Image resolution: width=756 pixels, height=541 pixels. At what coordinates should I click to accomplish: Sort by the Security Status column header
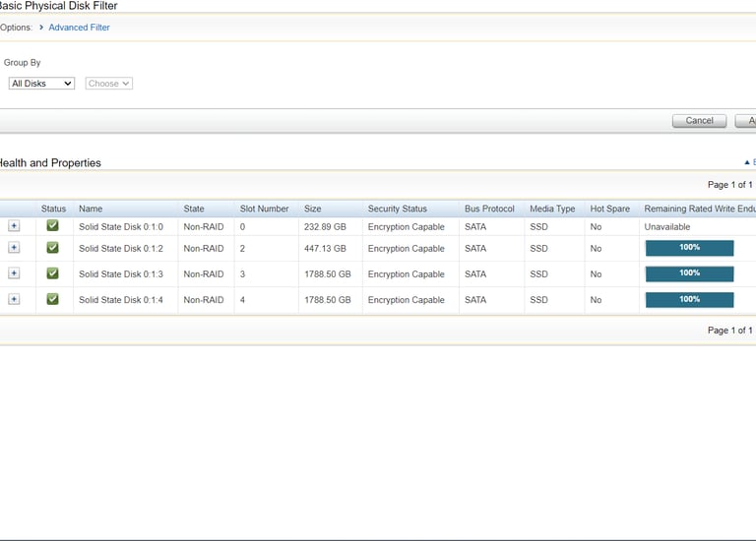pos(398,209)
